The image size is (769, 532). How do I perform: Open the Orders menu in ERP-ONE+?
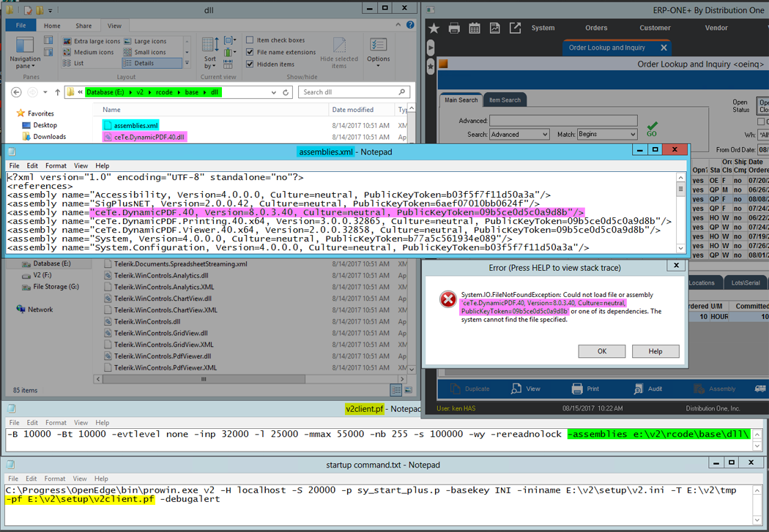[x=596, y=28]
